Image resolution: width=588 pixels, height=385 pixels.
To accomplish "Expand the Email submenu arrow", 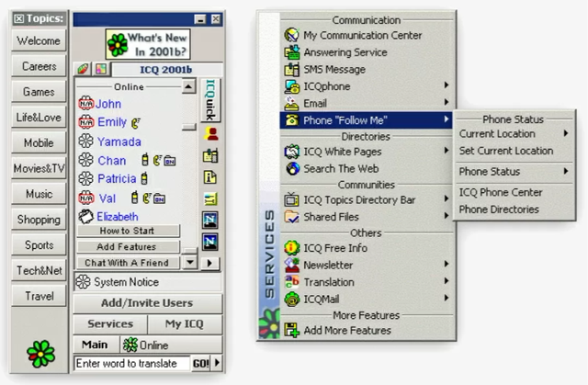I will click(x=446, y=102).
